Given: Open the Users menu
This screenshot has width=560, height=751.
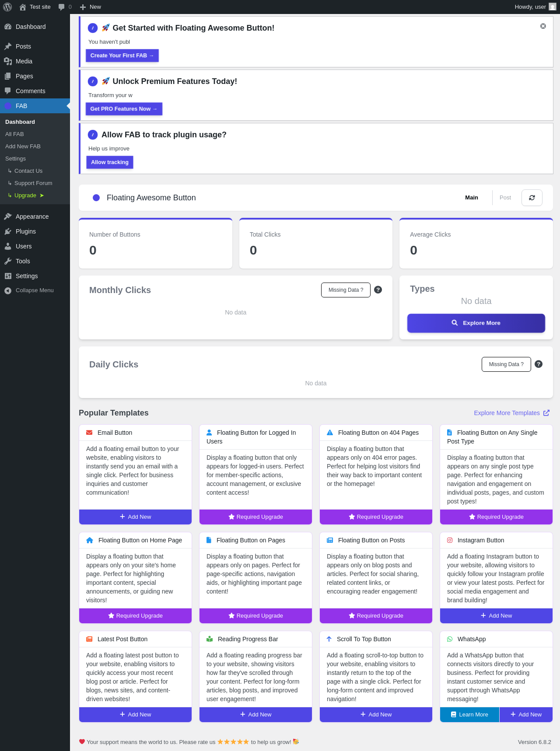Looking at the screenshot, I should click(x=35, y=246).
